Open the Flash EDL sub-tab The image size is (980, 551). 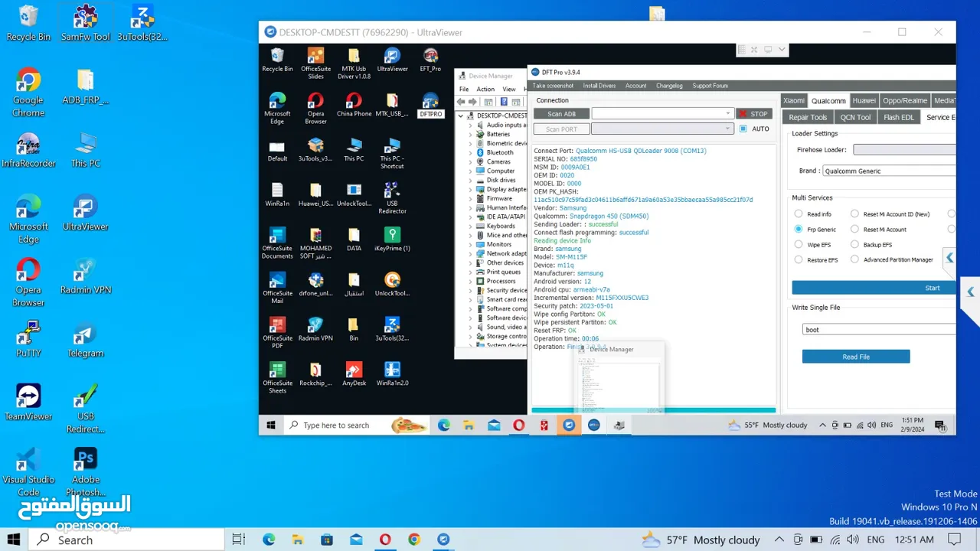[x=898, y=117]
